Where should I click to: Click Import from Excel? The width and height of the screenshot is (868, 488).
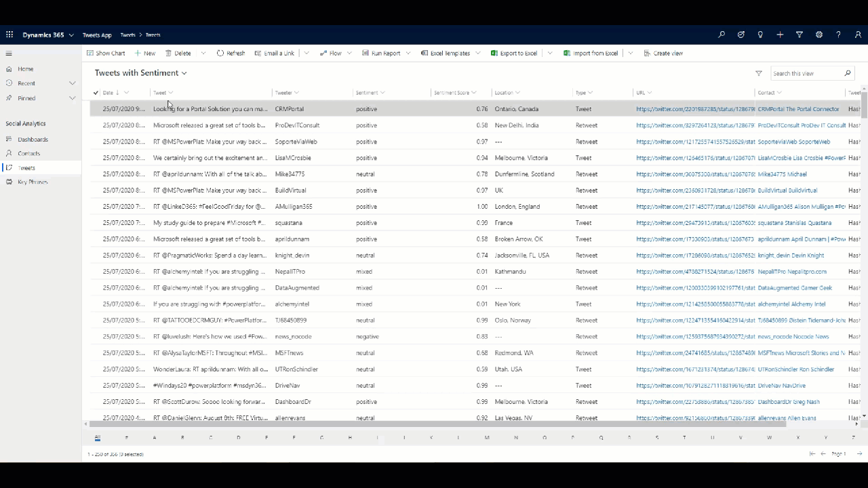(x=591, y=53)
